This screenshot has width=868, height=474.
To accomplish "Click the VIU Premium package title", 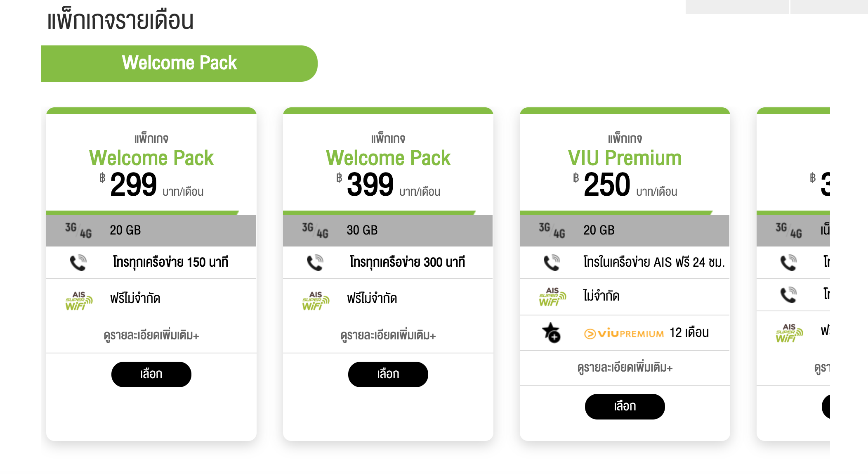I will pyautogui.click(x=625, y=158).
